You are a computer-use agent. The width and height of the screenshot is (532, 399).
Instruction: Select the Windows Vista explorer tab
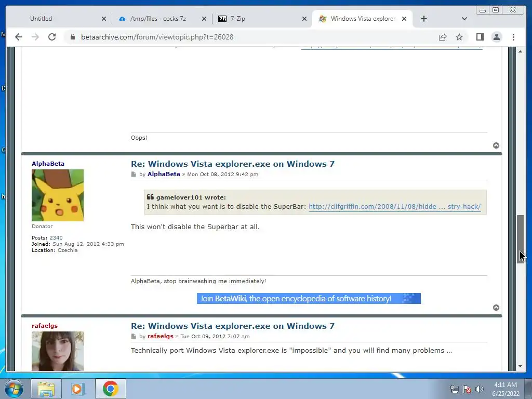(x=363, y=19)
